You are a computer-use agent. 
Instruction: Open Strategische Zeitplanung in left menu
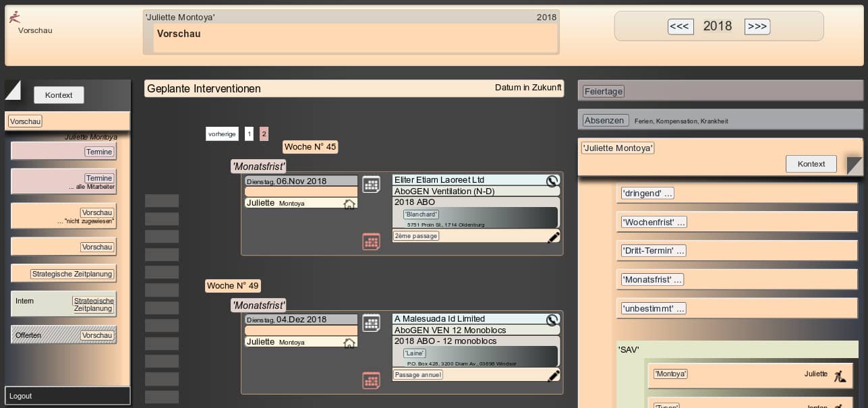coord(72,274)
